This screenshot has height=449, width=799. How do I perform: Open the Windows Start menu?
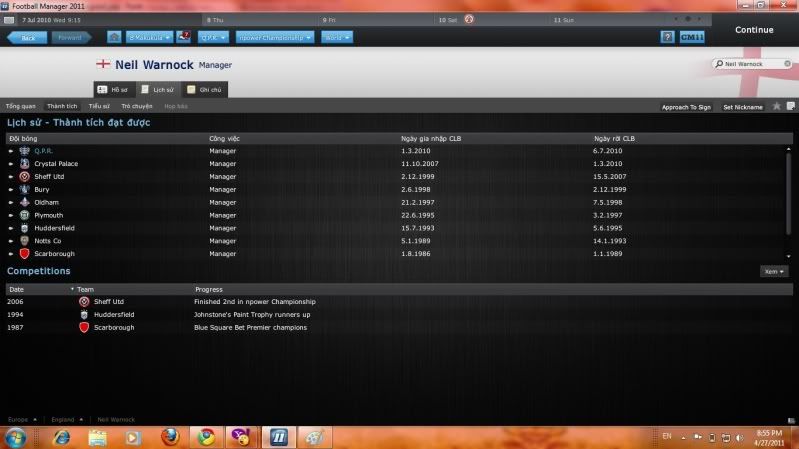coord(15,438)
